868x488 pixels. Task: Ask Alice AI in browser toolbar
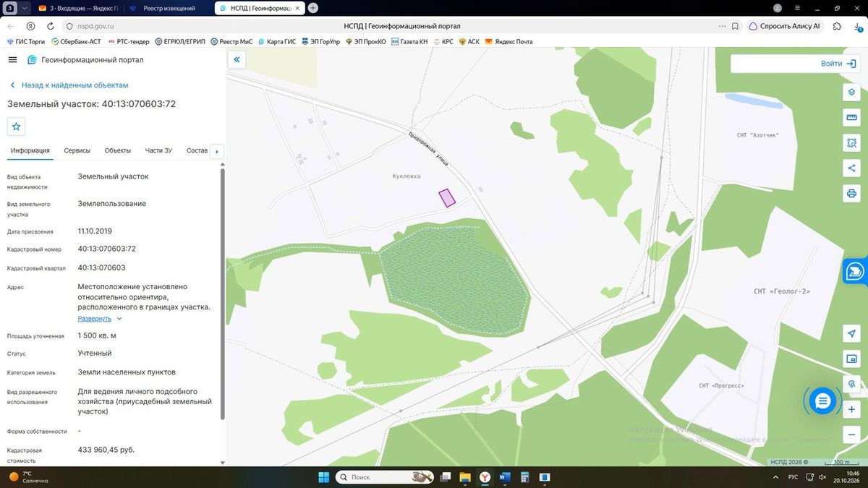click(x=784, y=26)
